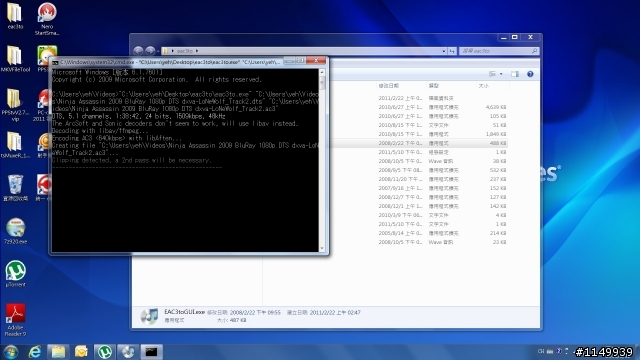Open the Adobe Reader 9 desktop shortcut
This screenshot has height=360, width=640.
pyautogui.click(x=15, y=320)
